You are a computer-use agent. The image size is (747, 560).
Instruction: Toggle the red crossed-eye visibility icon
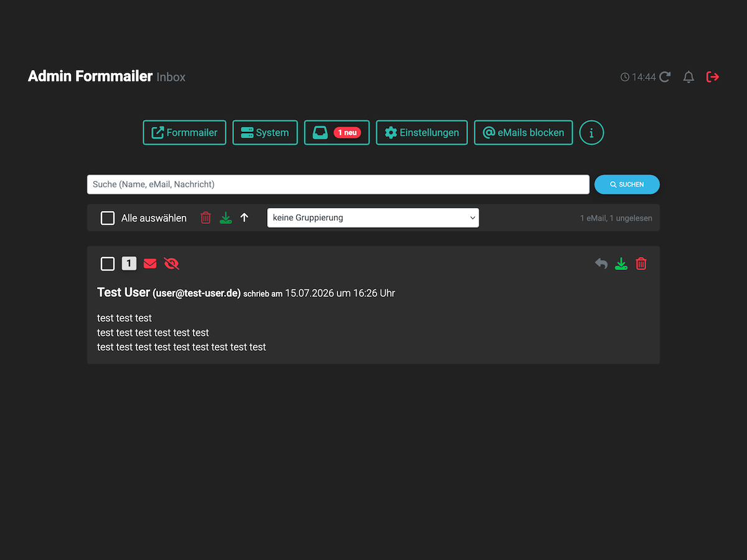[171, 264]
